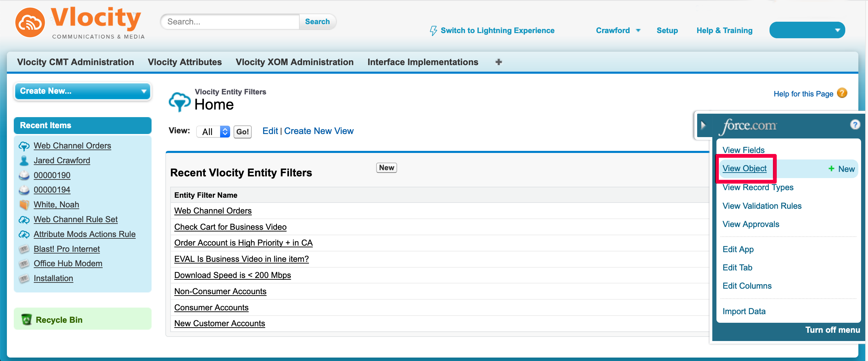
Task: Click the Recycle Bin icon
Action: tap(27, 319)
